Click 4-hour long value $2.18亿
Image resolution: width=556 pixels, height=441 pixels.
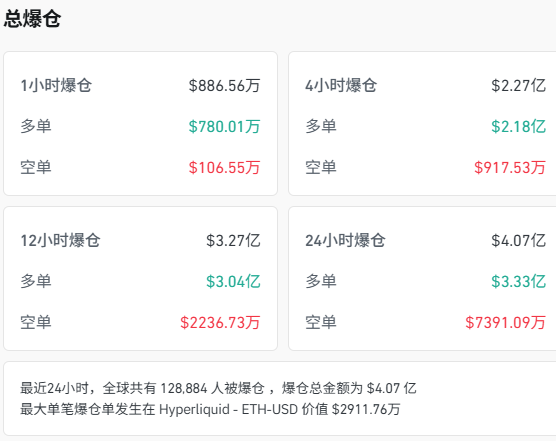pyautogui.click(x=518, y=127)
